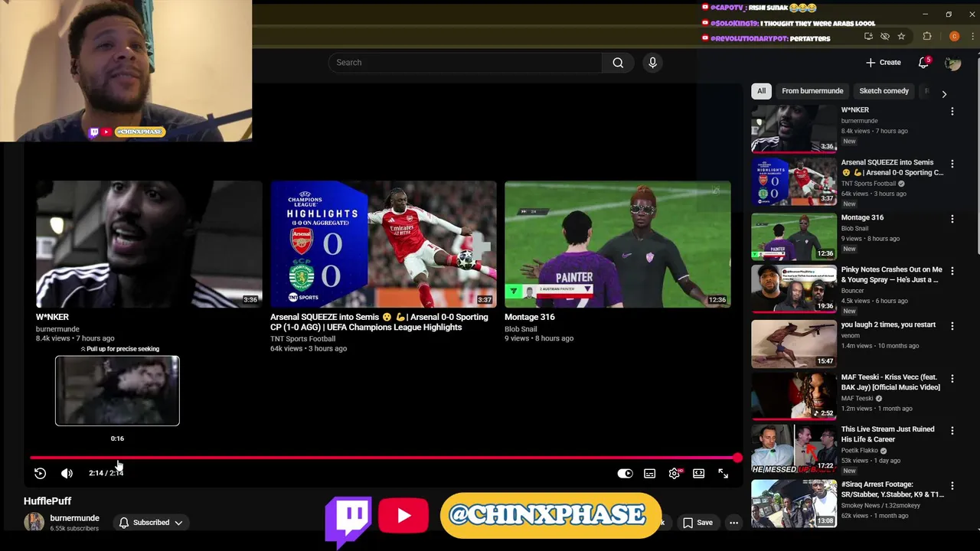Open the account avatar menu
Image resolution: width=980 pixels, height=551 pixels.
coord(952,63)
